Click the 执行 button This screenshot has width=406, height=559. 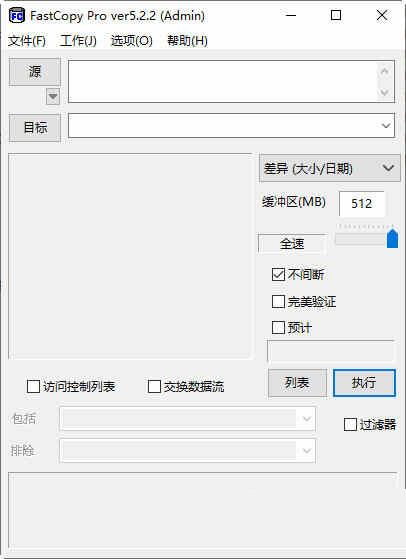click(x=364, y=383)
